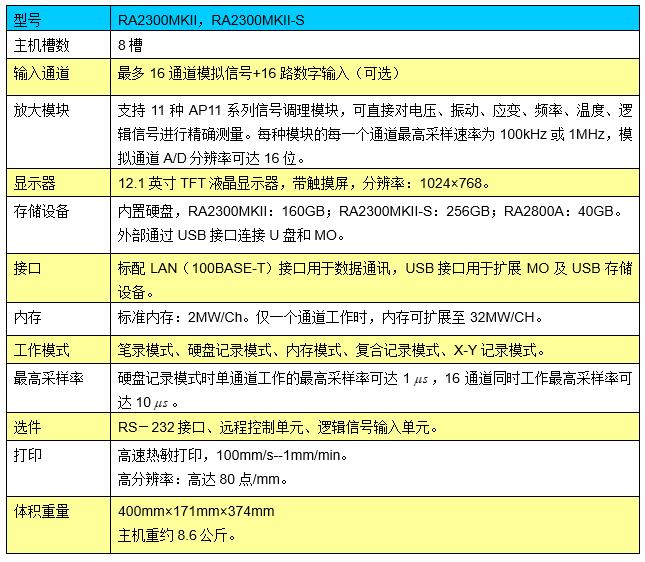Click the 工作模式 label cell

58,350
